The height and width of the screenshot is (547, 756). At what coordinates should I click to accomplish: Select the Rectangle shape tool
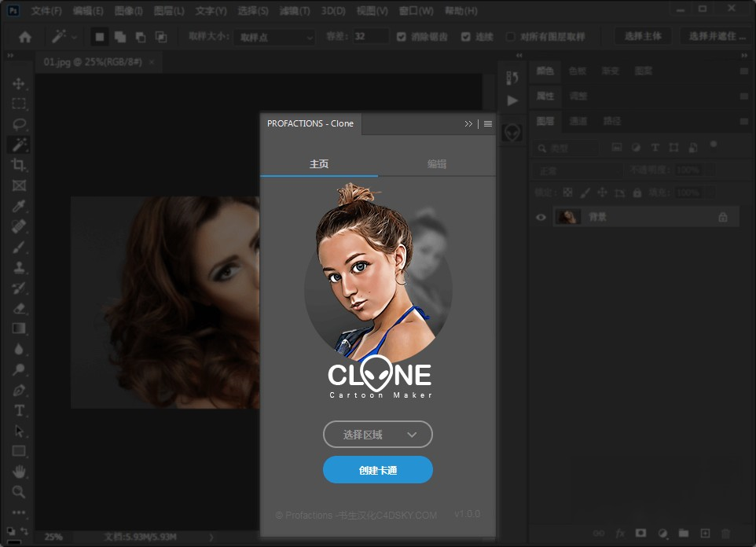[19, 451]
